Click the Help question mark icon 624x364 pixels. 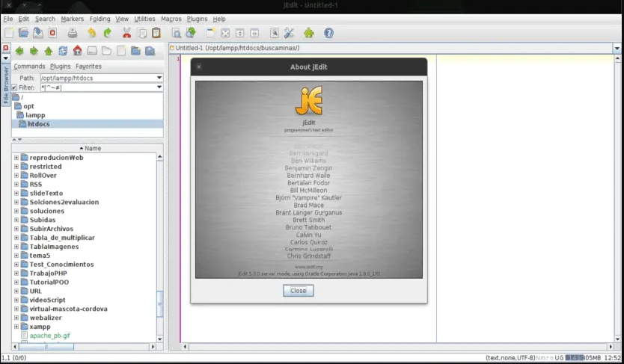point(328,33)
